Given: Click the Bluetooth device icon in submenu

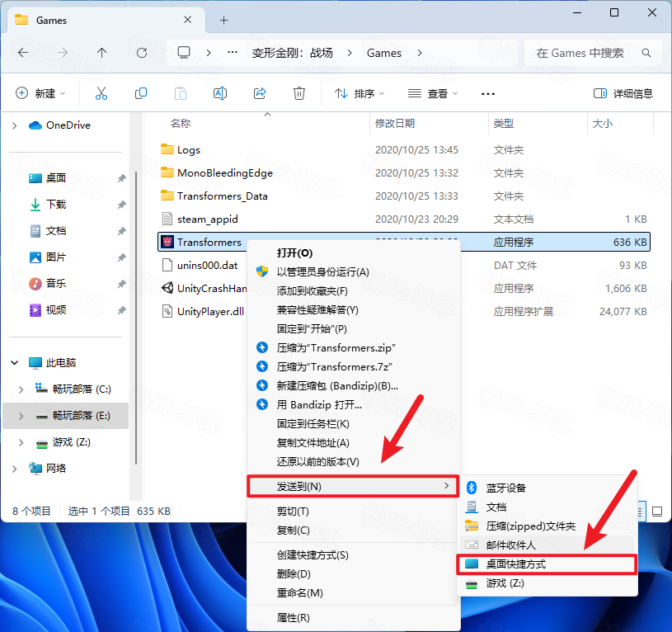Looking at the screenshot, I should pyautogui.click(x=472, y=488).
